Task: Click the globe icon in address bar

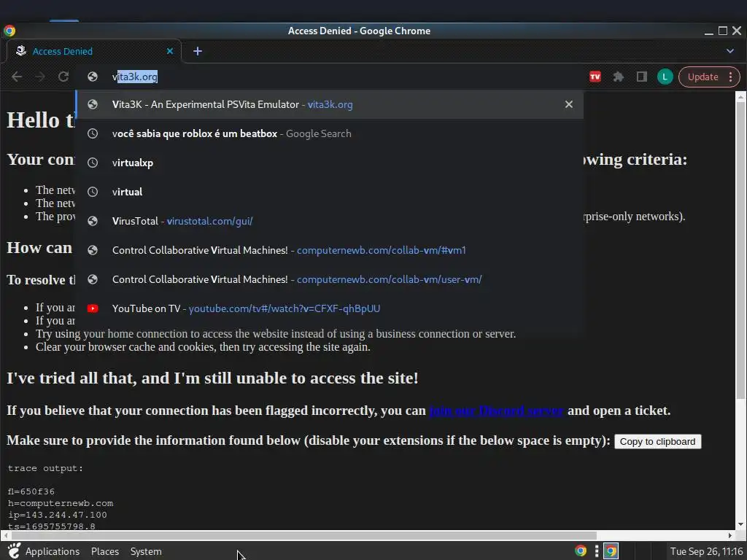Action: tap(93, 77)
